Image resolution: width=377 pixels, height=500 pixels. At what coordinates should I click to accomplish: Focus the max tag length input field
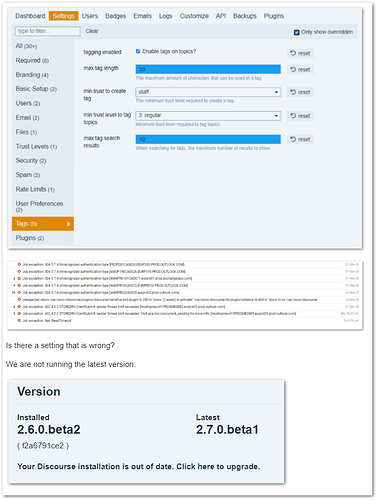(208, 69)
